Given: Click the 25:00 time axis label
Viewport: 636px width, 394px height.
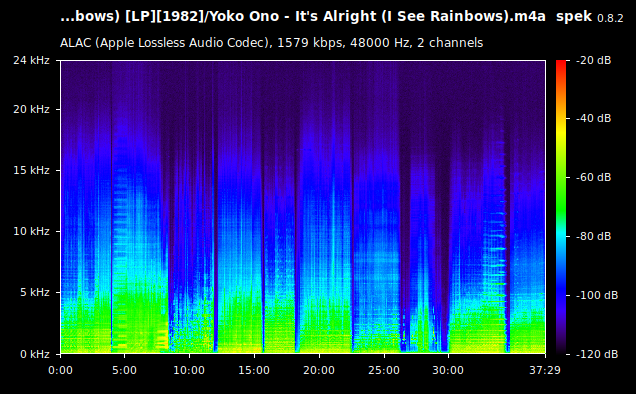Looking at the screenshot, I should (x=384, y=370).
